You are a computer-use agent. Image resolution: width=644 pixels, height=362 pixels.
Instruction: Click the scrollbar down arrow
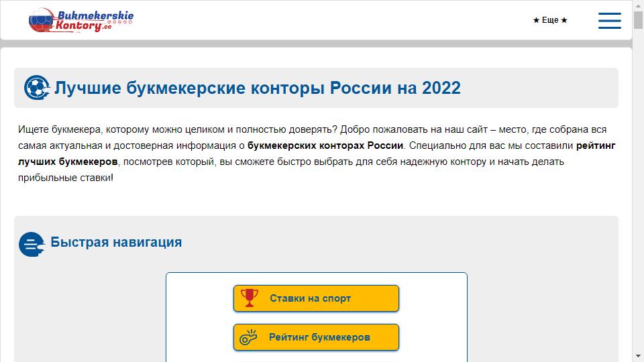point(638,356)
